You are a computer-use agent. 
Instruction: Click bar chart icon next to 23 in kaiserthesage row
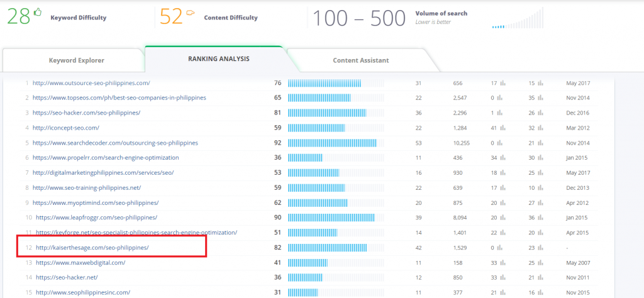[x=540, y=248]
